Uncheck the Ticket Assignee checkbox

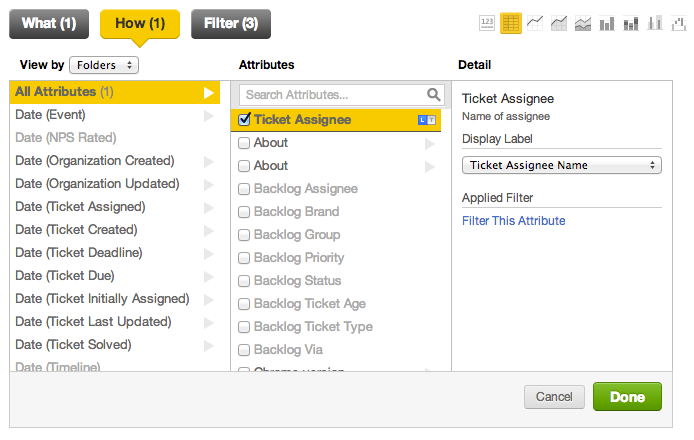(x=244, y=120)
